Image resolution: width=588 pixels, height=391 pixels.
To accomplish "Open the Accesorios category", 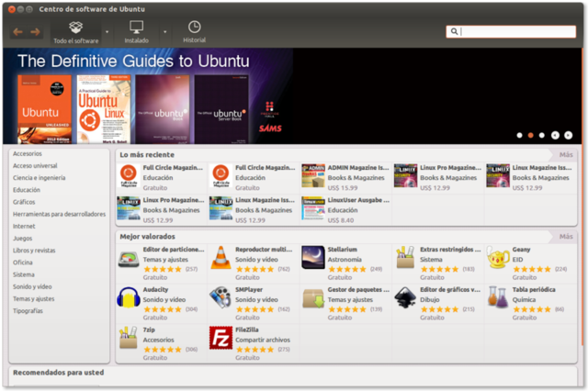I will point(28,153).
